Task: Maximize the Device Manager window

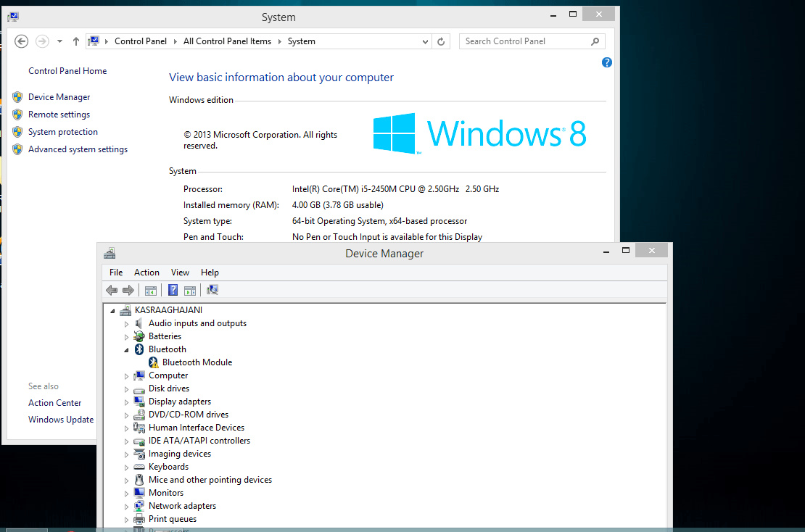Action: (625, 250)
